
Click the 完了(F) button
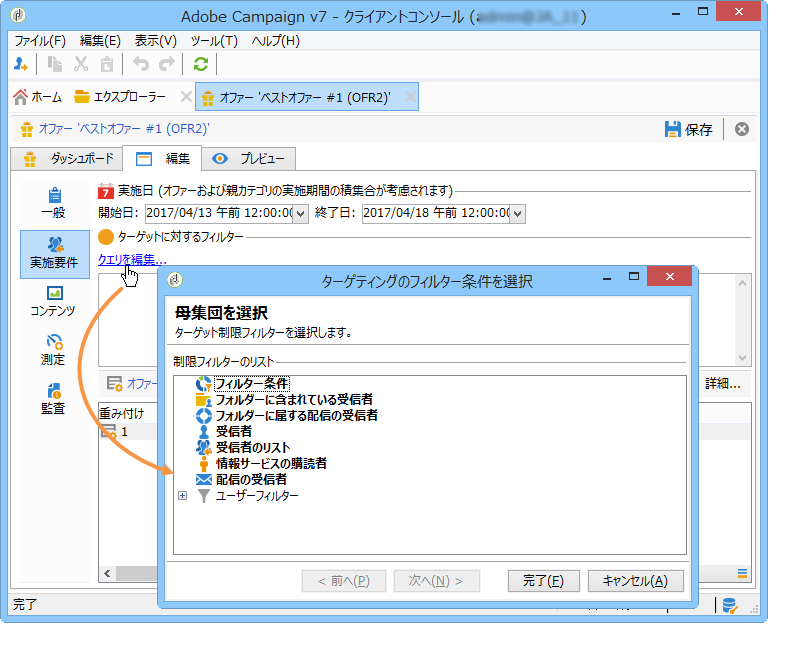(543, 581)
